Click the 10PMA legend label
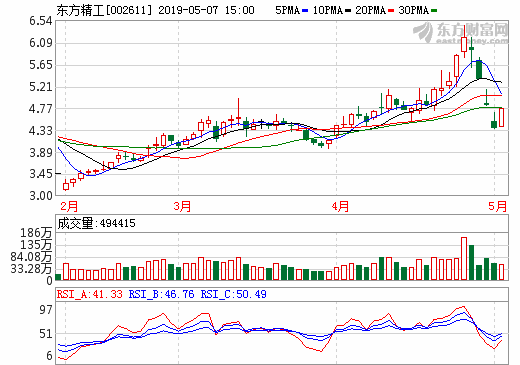Image resolution: width=520 pixels, height=365 pixels. (328, 10)
